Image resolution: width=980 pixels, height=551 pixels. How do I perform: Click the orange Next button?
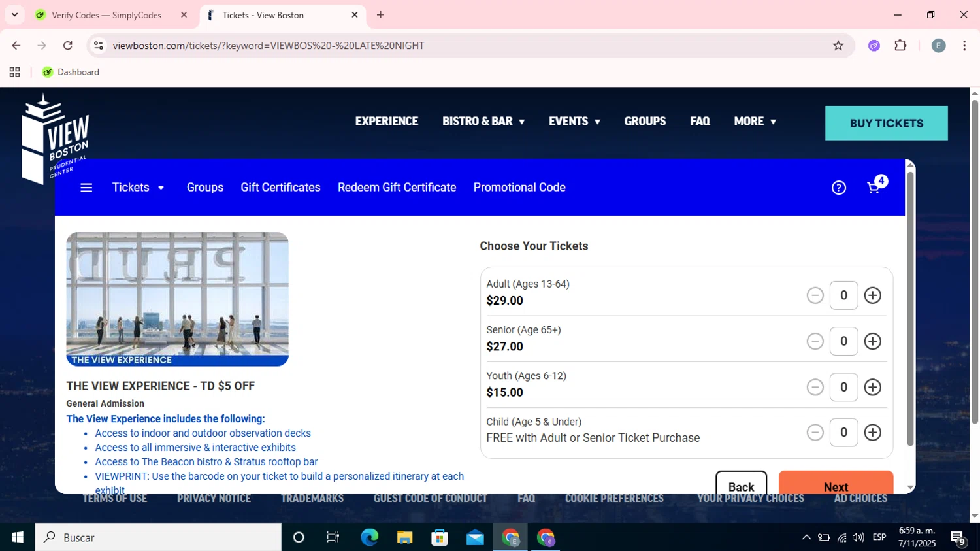(x=836, y=483)
